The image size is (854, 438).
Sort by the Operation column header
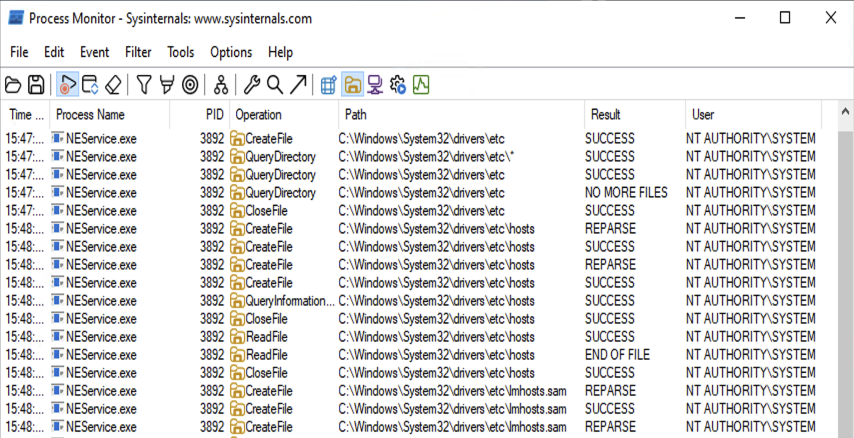point(284,114)
